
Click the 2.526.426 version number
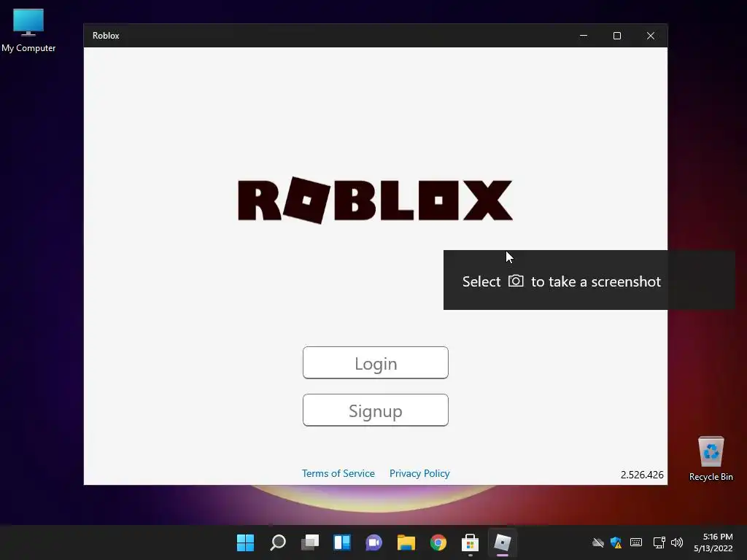pyautogui.click(x=642, y=475)
